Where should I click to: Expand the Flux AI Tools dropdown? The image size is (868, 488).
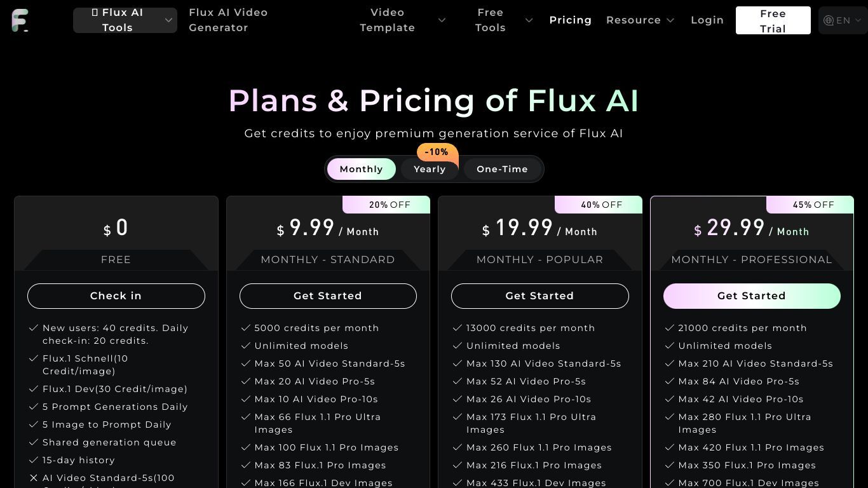125,20
